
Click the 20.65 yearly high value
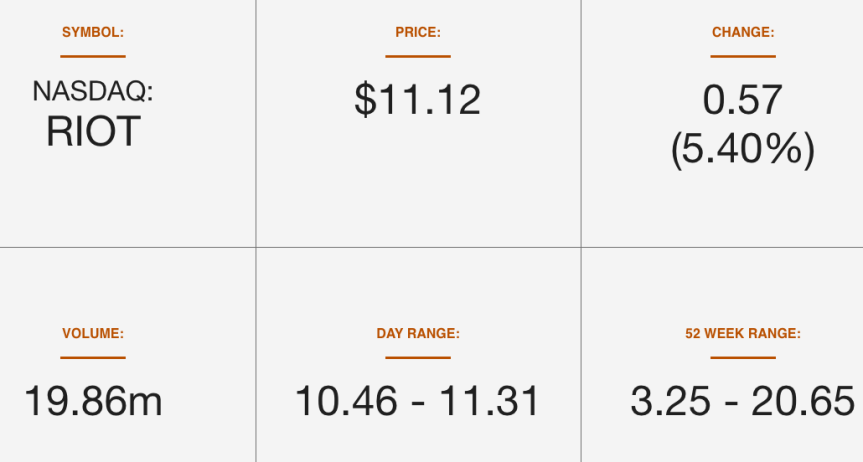click(803, 401)
